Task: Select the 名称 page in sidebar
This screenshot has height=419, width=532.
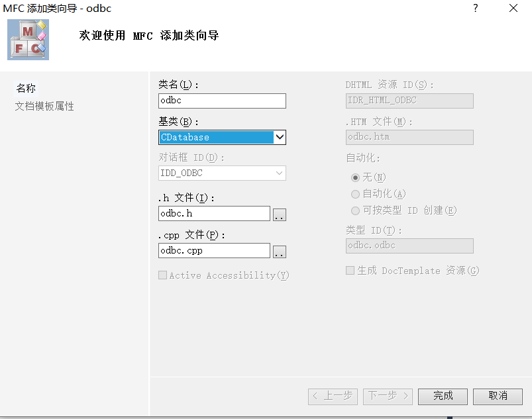Action: (26, 89)
